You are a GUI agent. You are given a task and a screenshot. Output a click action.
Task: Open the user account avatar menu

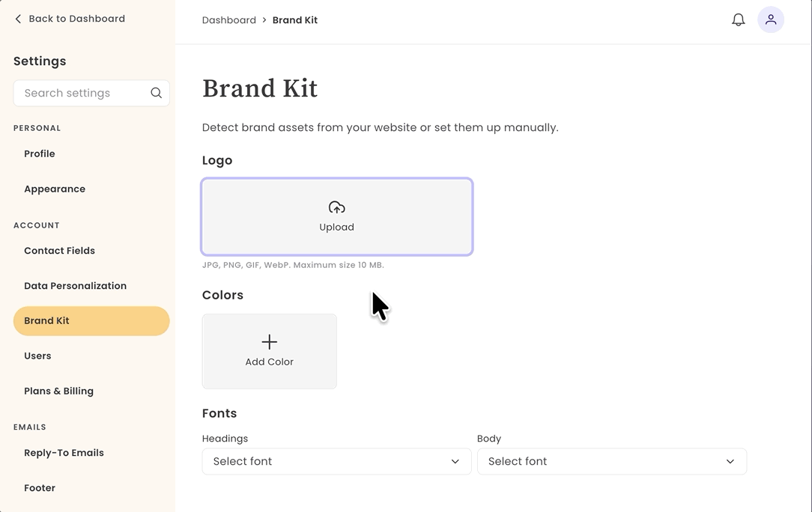tap(771, 19)
